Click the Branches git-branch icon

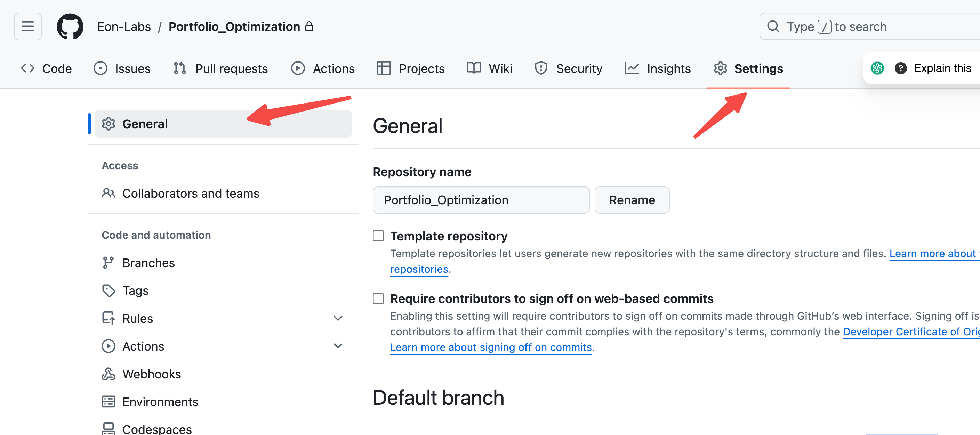[x=109, y=263]
